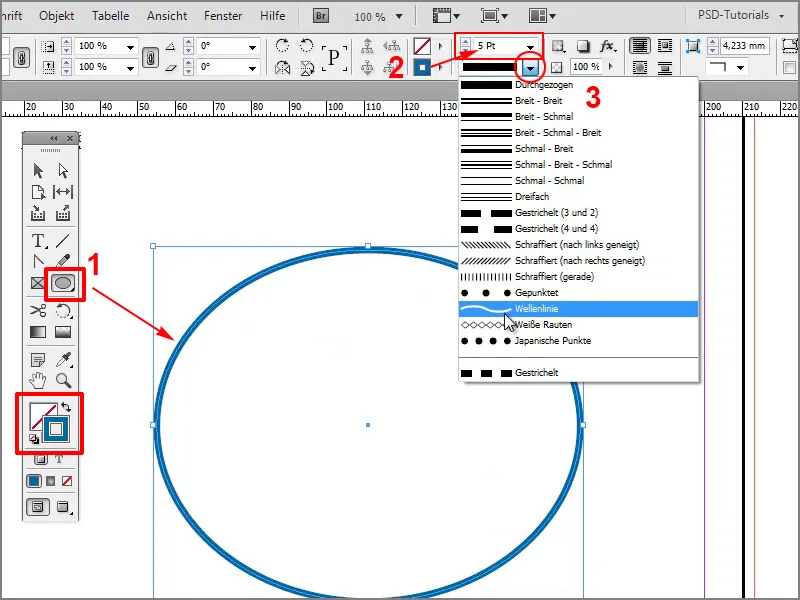Select the Eyedropper tool
800x600 pixels.
pyautogui.click(x=63, y=360)
